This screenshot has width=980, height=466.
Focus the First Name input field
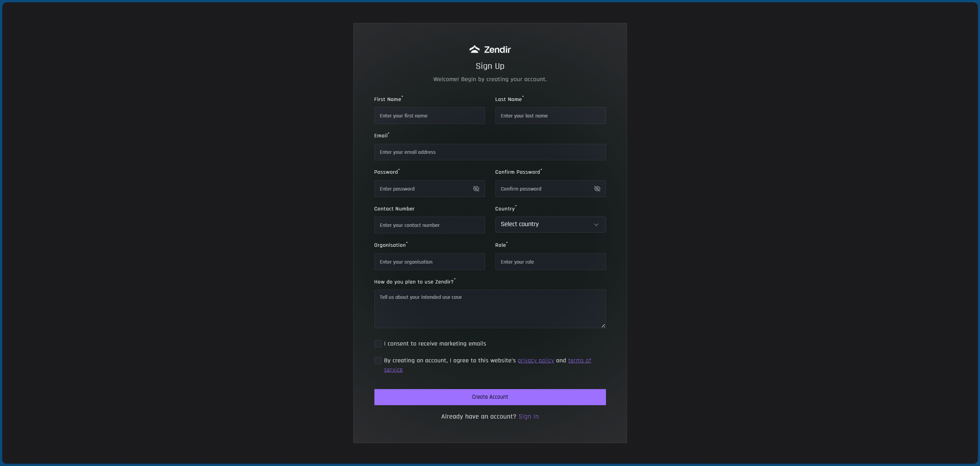click(429, 116)
